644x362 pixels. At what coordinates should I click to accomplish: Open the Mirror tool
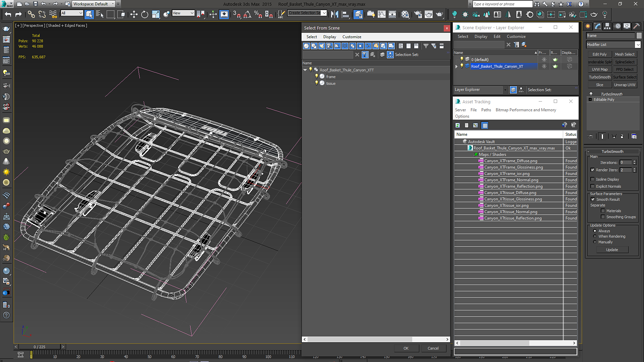click(334, 14)
